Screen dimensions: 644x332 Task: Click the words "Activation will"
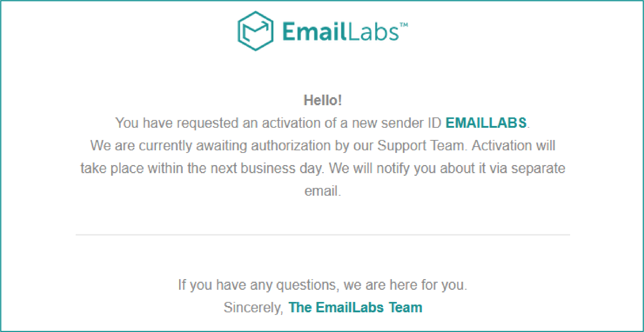tap(513, 145)
